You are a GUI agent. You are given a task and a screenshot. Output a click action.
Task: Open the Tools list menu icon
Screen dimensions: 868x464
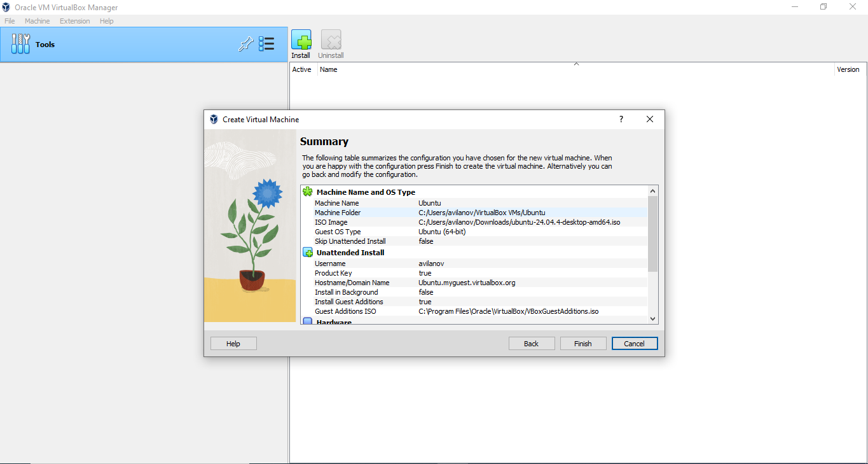pos(266,44)
